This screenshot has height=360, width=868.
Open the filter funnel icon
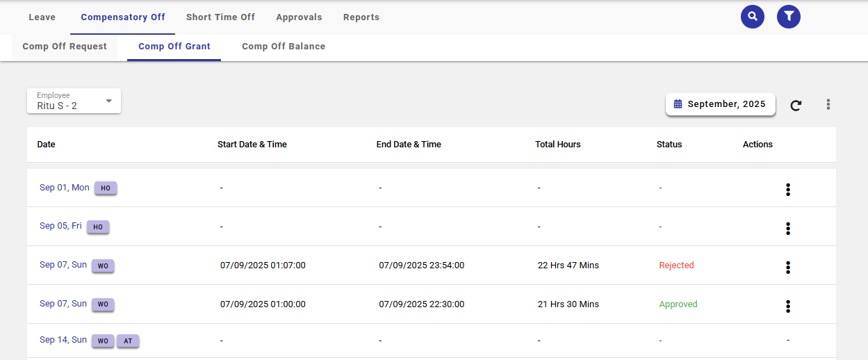(788, 17)
